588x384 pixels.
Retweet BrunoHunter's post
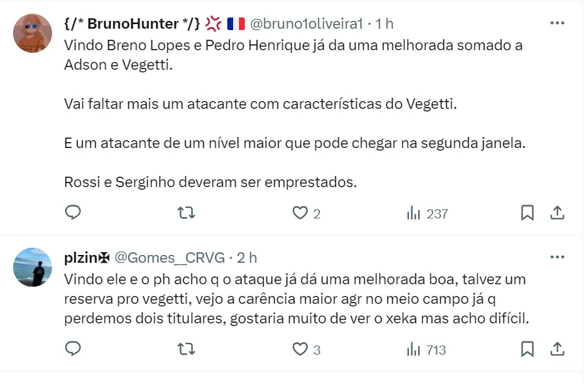pyautogui.click(x=186, y=213)
